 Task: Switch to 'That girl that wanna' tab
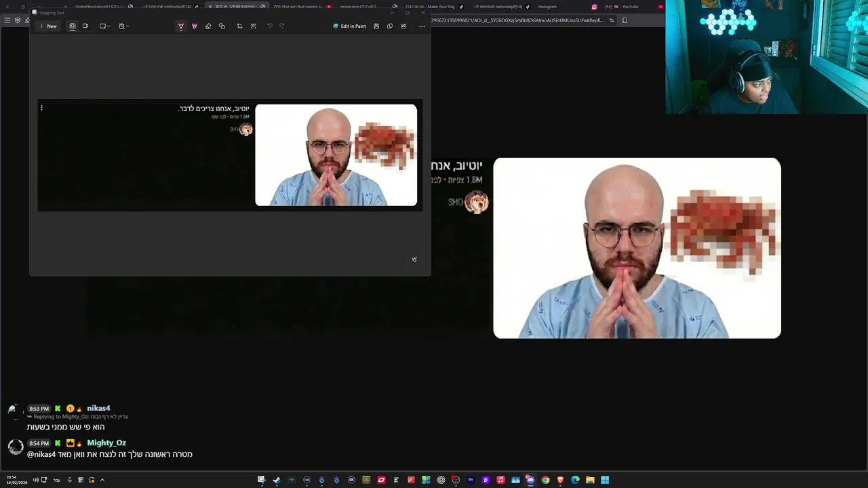pos(302,7)
